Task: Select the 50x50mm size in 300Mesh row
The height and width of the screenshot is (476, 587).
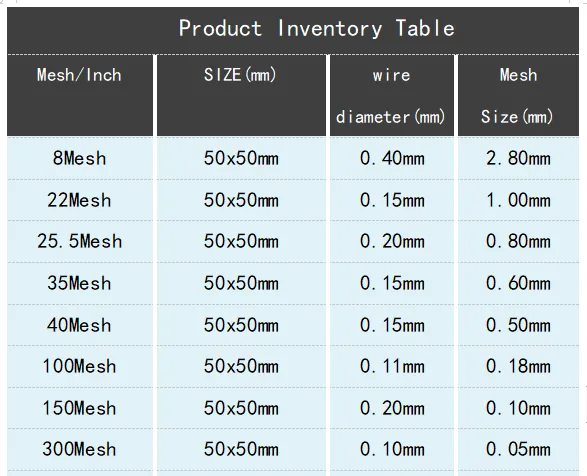Action: 241,449
